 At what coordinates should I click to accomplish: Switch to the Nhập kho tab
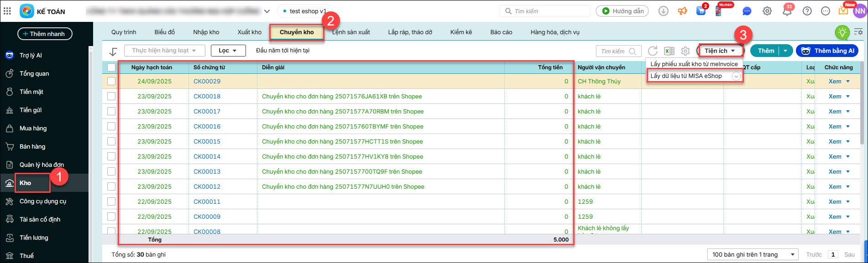coord(206,32)
